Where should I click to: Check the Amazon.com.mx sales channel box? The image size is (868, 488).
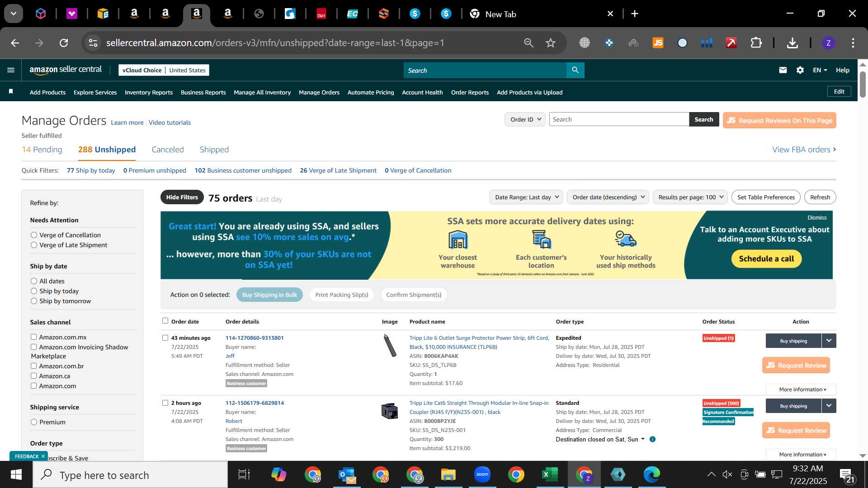point(33,337)
